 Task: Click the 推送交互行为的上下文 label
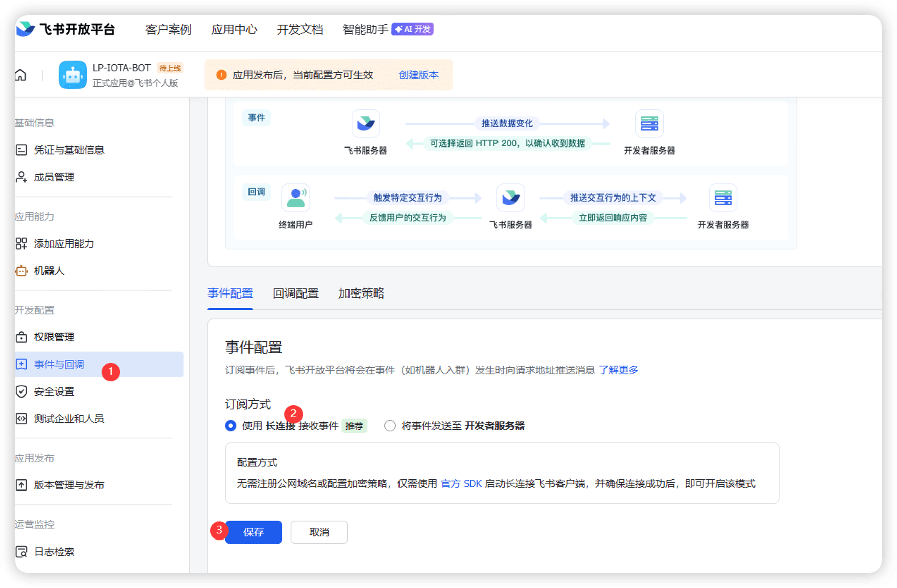[613, 198]
